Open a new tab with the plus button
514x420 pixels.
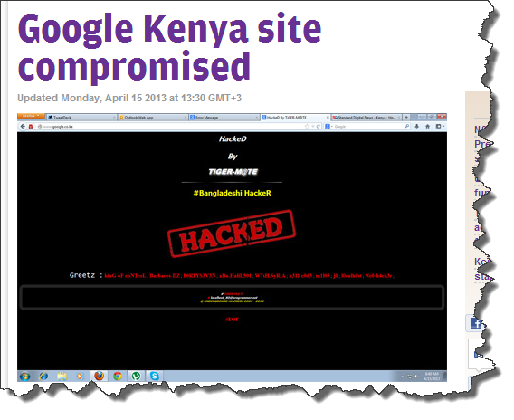pos(406,118)
